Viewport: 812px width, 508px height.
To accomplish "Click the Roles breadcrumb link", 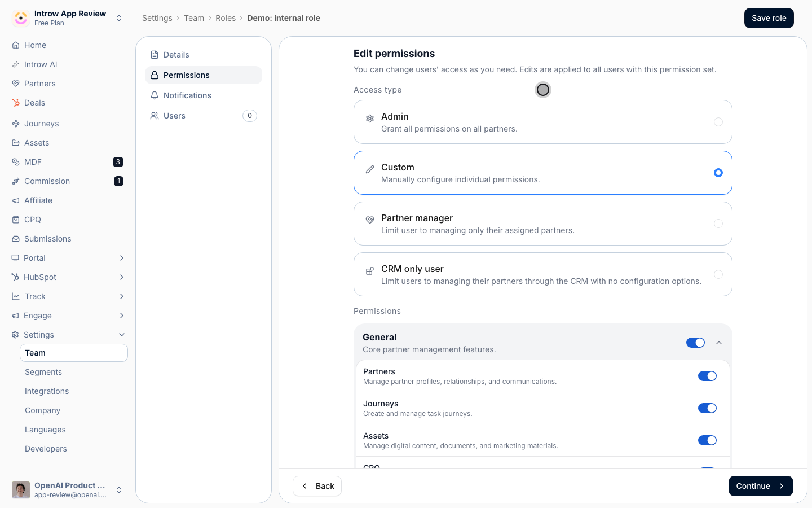I will click(x=226, y=18).
